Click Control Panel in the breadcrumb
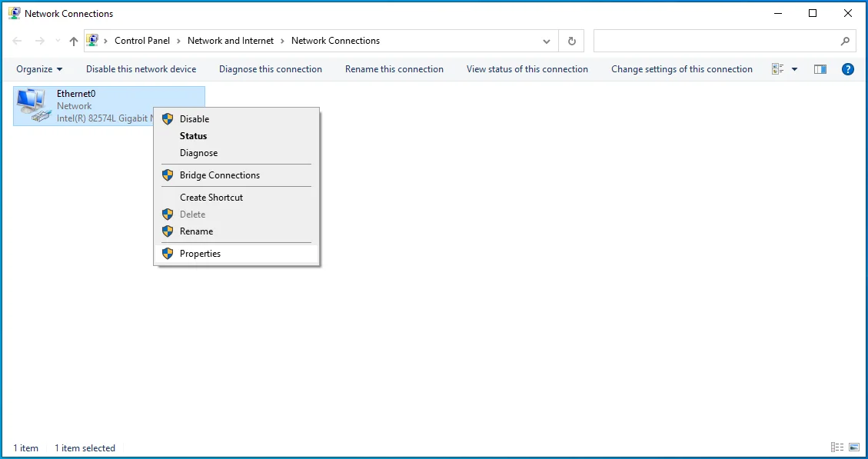 (x=142, y=41)
